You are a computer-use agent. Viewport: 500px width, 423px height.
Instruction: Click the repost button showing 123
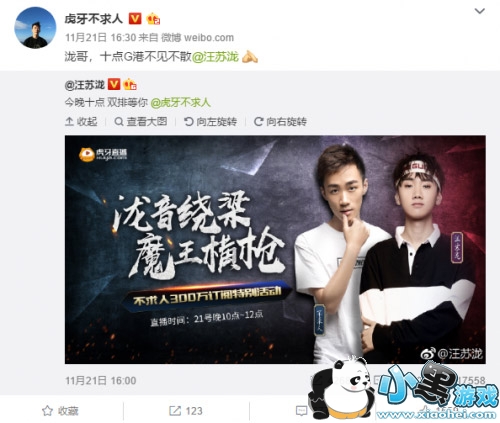(186, 411)
